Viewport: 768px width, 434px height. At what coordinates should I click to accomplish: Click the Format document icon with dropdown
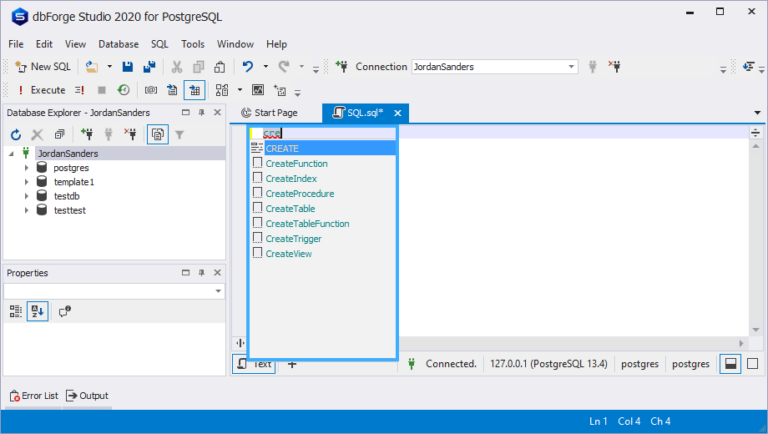pos(222,90)
